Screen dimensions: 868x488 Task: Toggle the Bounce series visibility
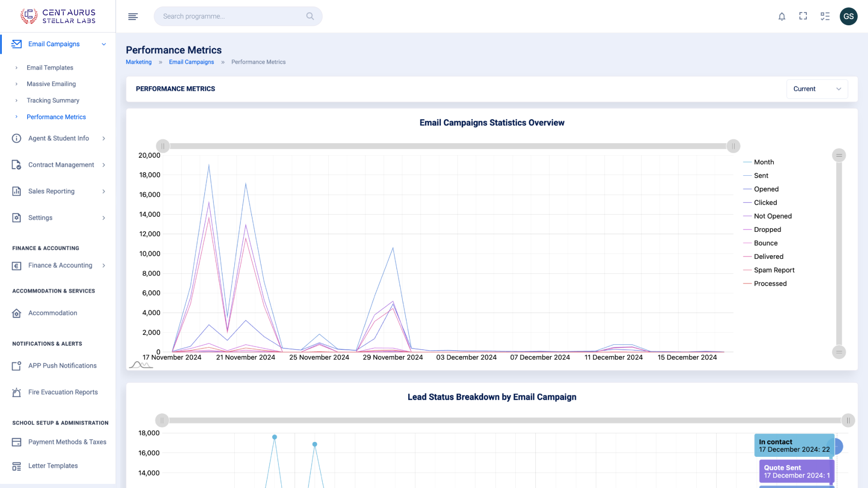click(765, 243)
